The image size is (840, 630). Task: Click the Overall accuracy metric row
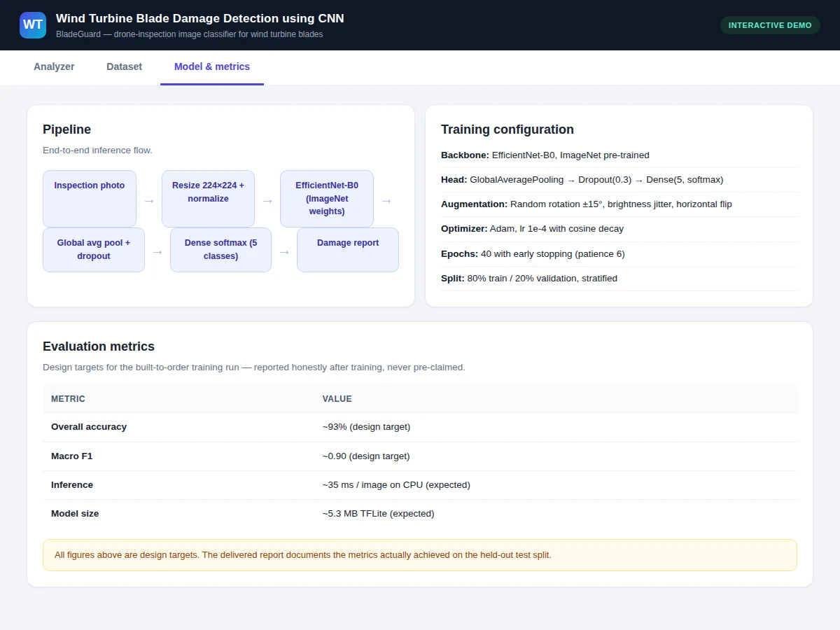[420, 427]
